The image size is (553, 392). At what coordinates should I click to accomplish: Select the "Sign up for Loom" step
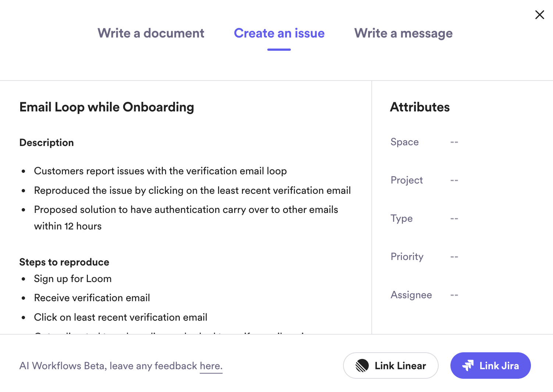tap(73, 279)
